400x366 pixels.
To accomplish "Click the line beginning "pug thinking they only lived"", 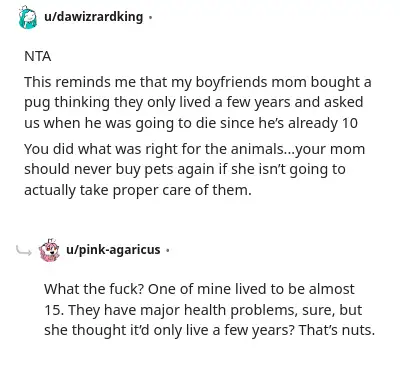I will (194, 103).
